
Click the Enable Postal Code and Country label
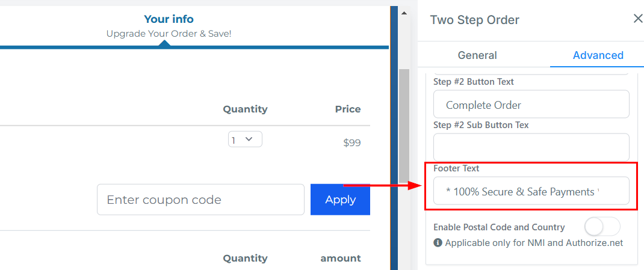pos(499,227)
